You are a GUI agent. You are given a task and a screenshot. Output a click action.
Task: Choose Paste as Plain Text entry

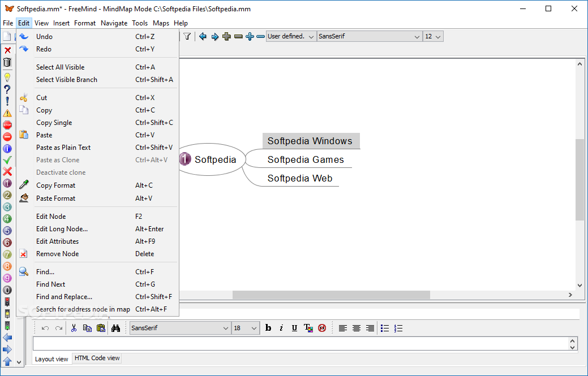click(97, 147)
